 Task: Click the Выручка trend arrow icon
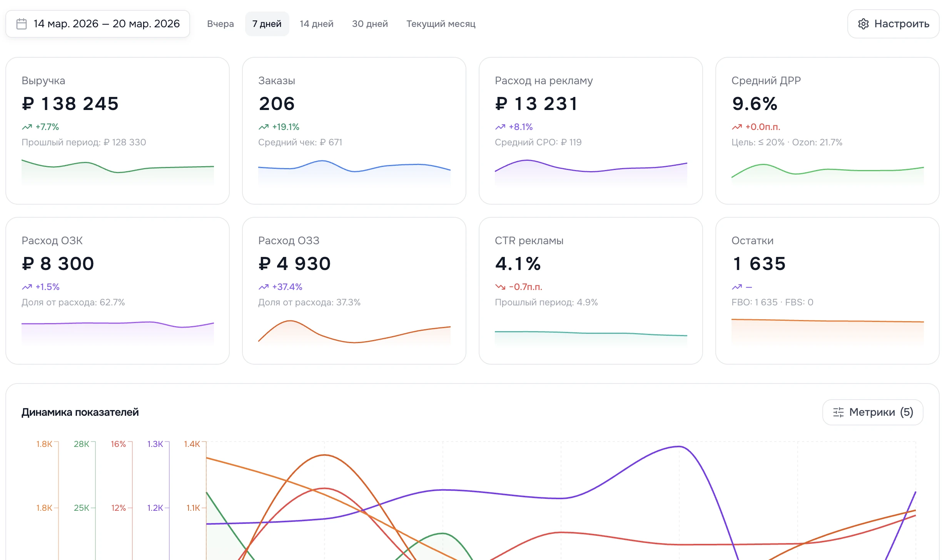click(x=27, y=127)
